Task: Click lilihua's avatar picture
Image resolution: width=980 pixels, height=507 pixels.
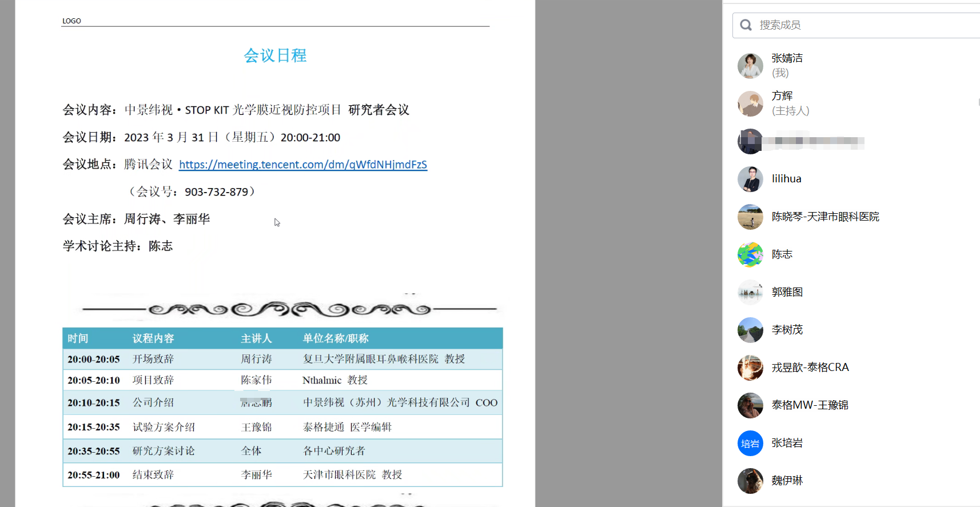Action: pos(750,179)
